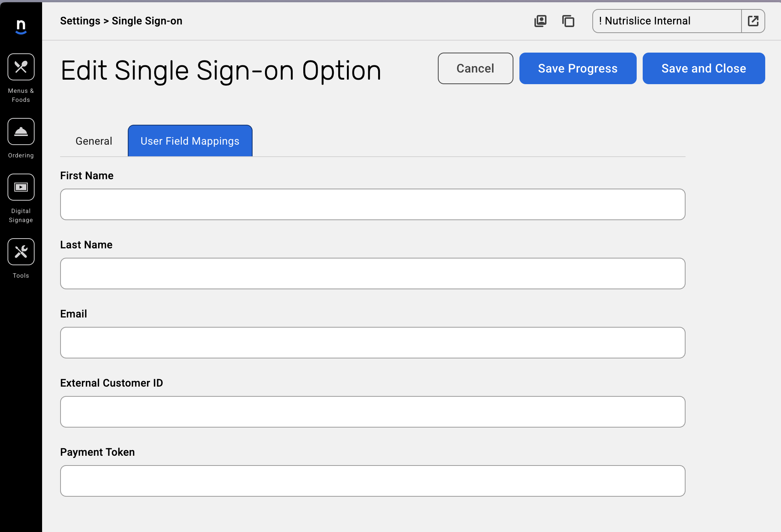The image size is (781, 532).
Task: Click into the Last Name field
Action: 372,274
